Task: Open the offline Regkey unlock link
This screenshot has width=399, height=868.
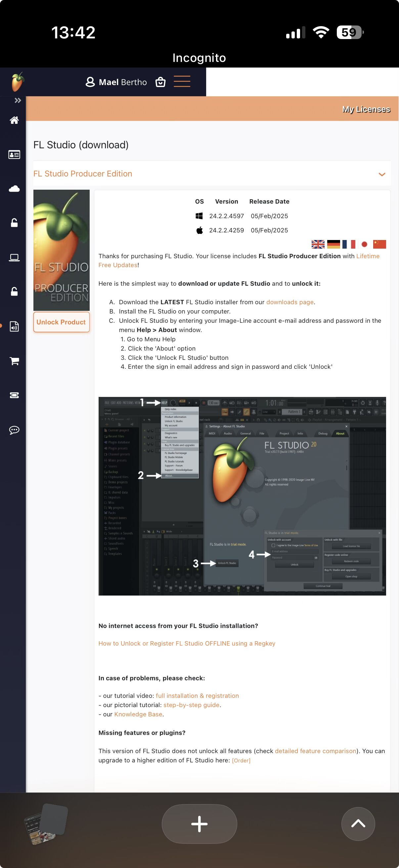Action: [x=187, y=644]
